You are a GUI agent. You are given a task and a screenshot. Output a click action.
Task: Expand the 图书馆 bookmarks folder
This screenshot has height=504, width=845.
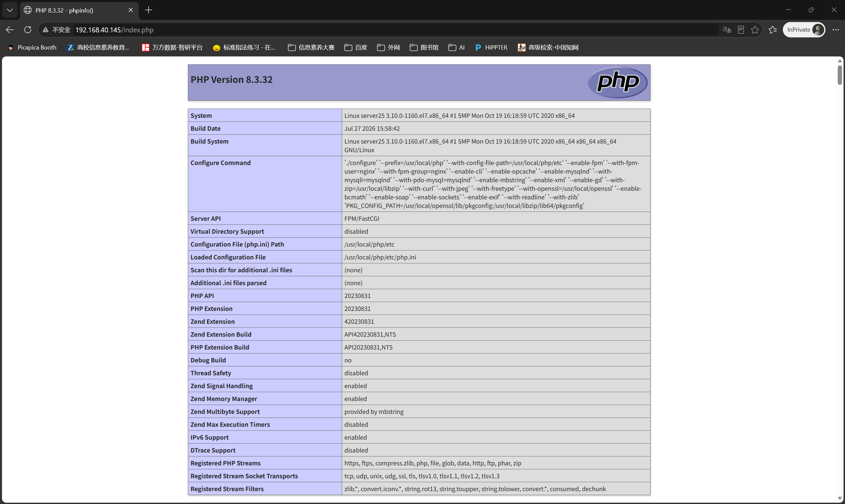424,48
